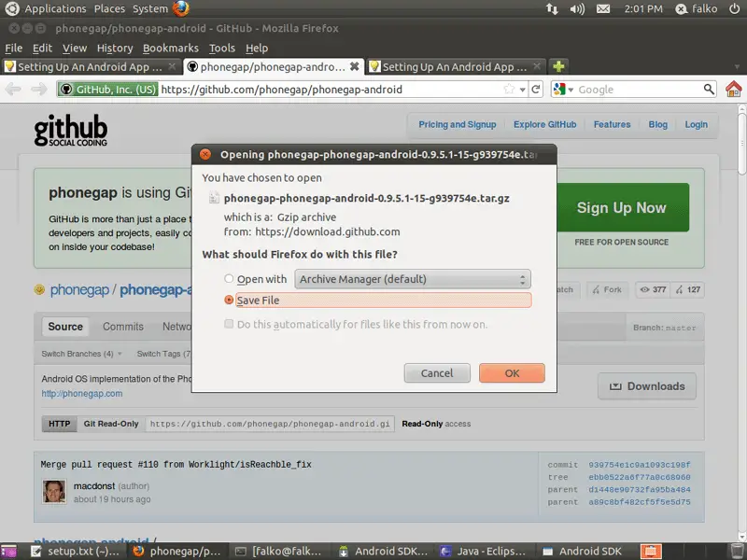Click the macdonst author avatar
The width and height of the screenshot is (747, 560).
(54, 492)
